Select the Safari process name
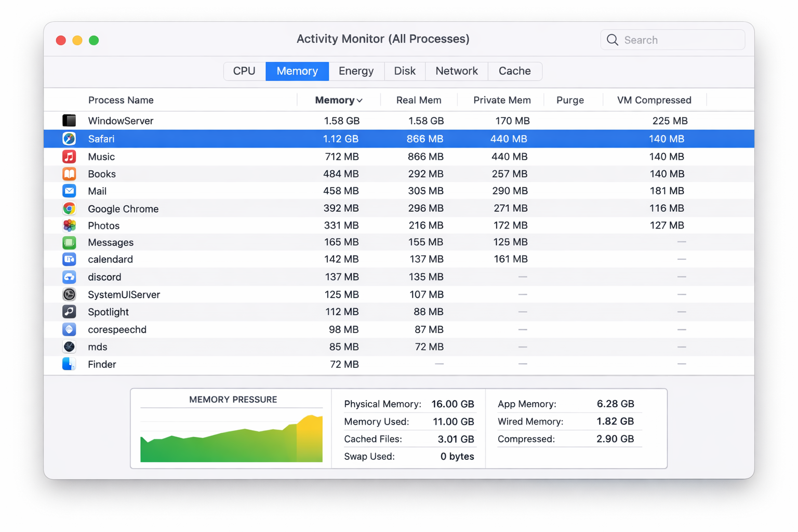Image resolution: width=798 pixels, height=532 pixels. click(101, 139)
